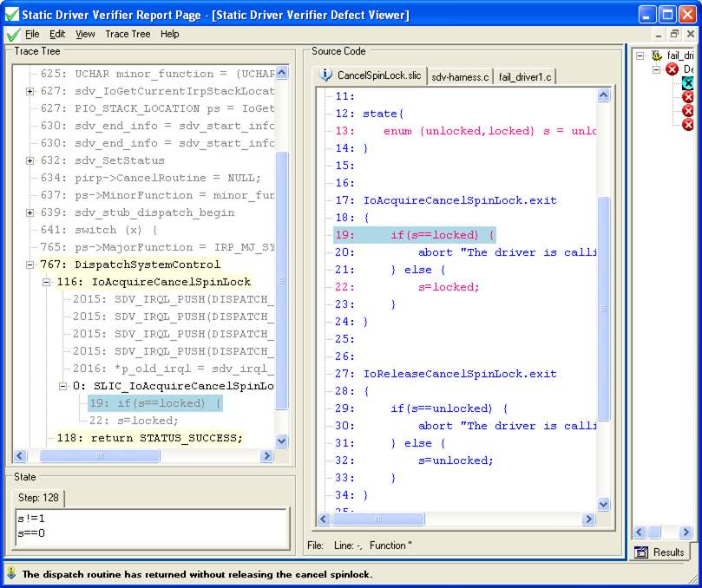Click the Results notebook icon at bottom right

coord(643,552)
